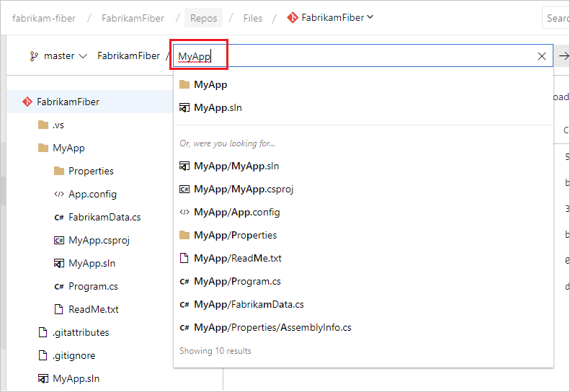The height and width of the screenshot is (392, 570).
Task: Click csproj icon beside MyApp.csproj in tree
Action: [x=59, y=241]
